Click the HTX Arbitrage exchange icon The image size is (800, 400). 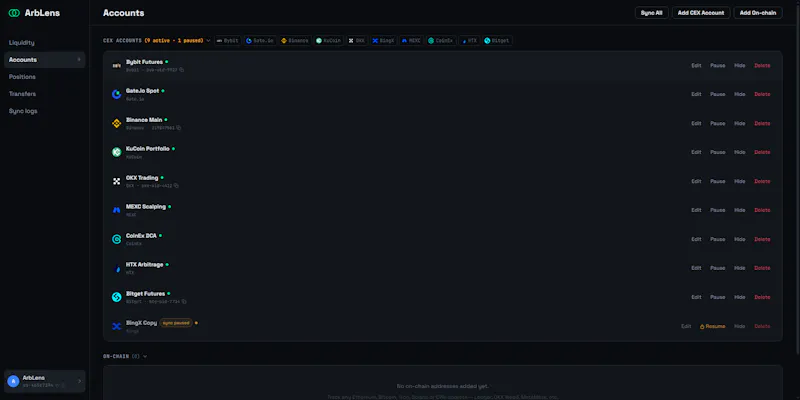point(116,268)
